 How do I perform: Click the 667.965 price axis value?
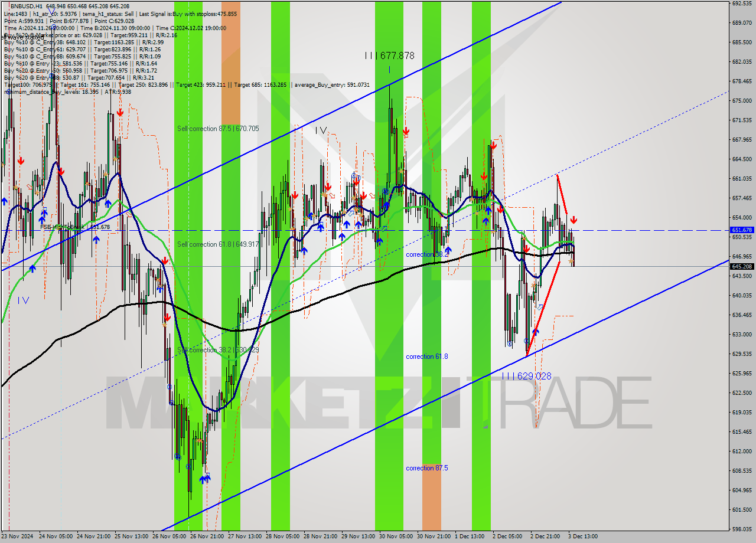point(741,139)
